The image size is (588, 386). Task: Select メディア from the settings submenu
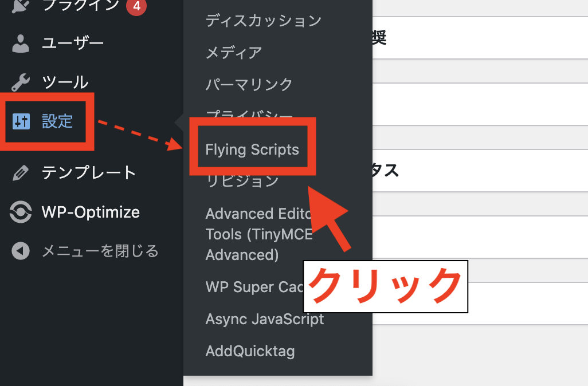tap(233, 53)
